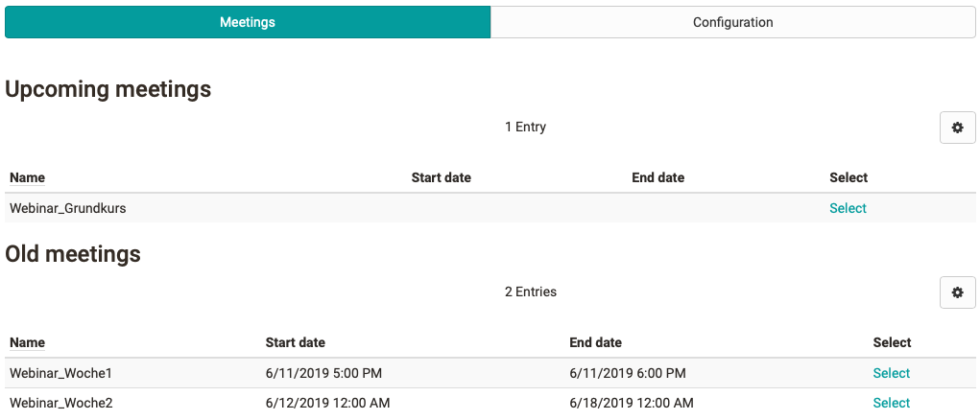Sort upcoming meetings by Start date
980x420 pixels.
pyautogui.click(x=441, y=177)
